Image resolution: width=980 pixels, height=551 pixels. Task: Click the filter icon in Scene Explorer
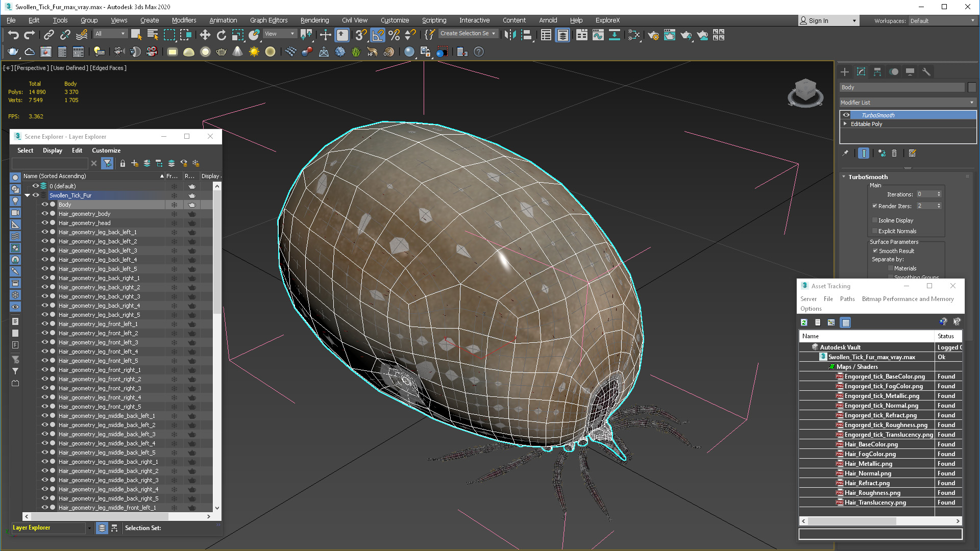[107, 163]
